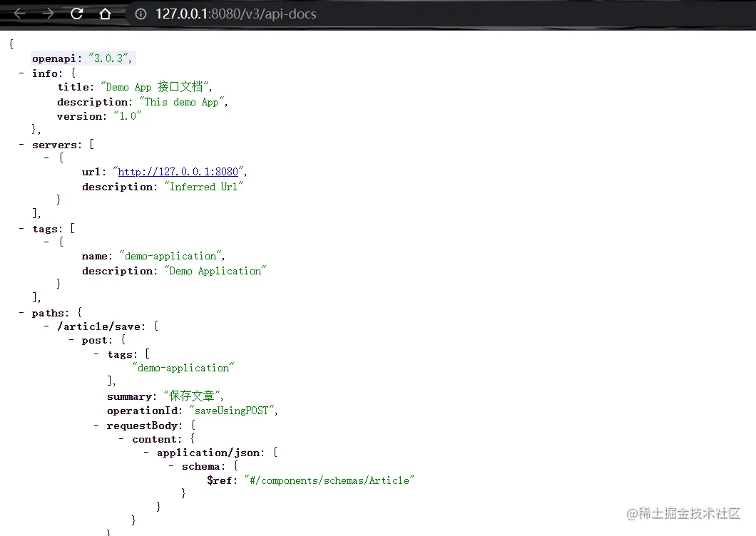Image resolution: width=756 pixels, height=536 pixels.
Task: Collapse the application/json node
Action: point(146,453)
